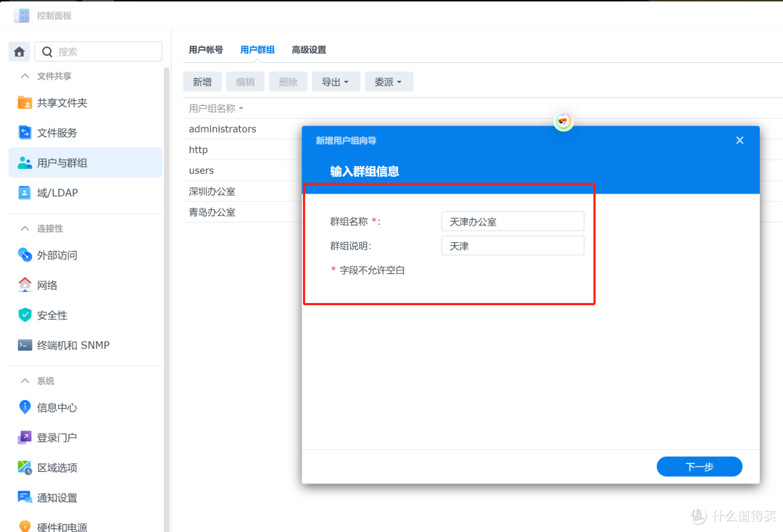This screenshot has width=783, height=532.
Task: Click the sidebar vertical scrollbar
Action: tap(167, 299)
